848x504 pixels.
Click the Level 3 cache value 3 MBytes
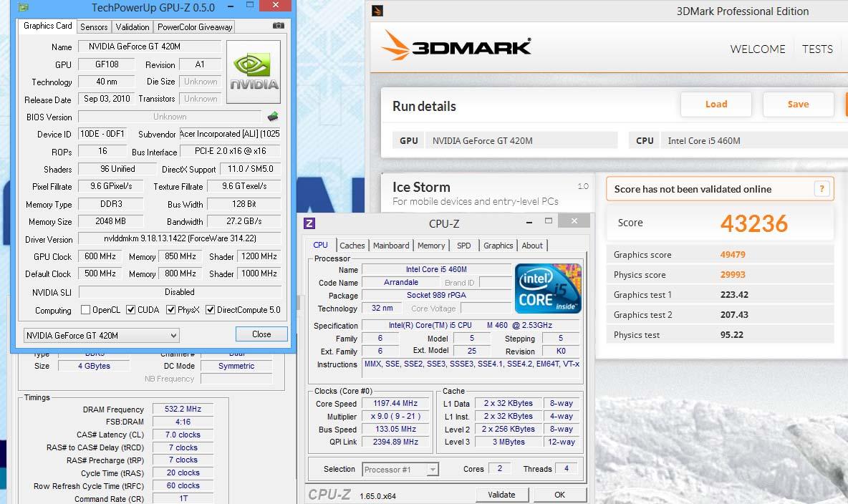pos(509,442)
